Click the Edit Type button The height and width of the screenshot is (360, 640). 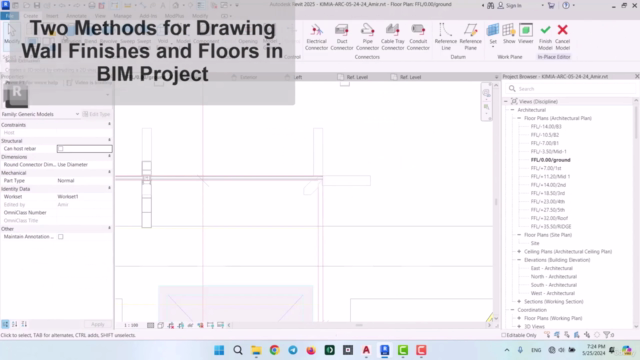tap(96, 114)
